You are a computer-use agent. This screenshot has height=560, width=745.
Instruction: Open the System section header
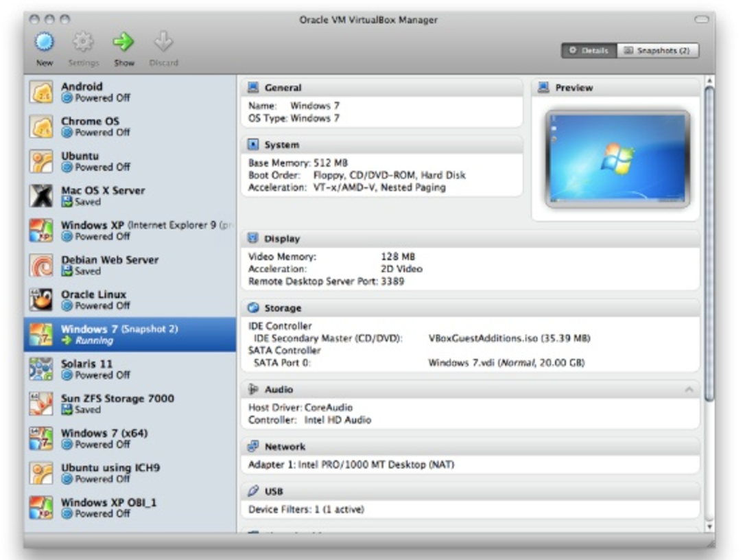click(x=382, y=145)
